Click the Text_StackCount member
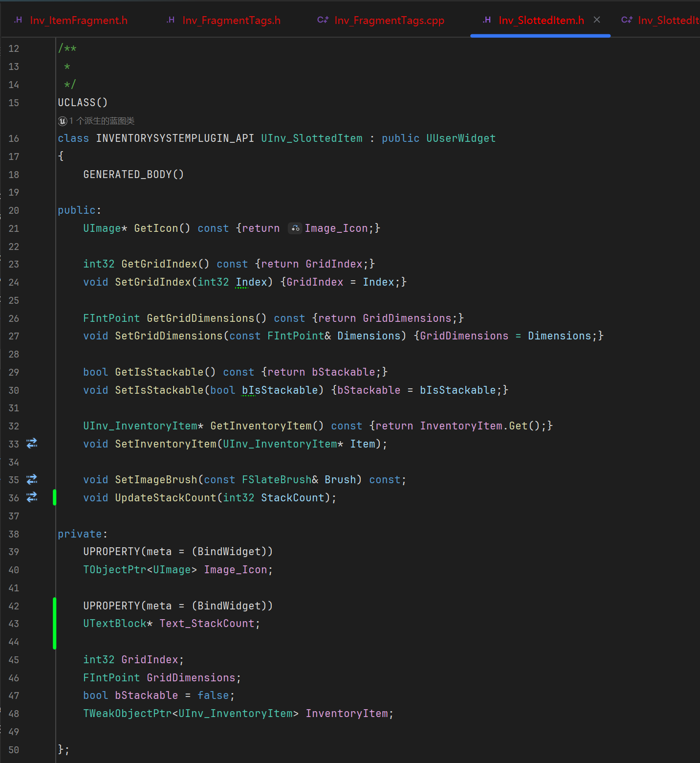 point(207,624)
